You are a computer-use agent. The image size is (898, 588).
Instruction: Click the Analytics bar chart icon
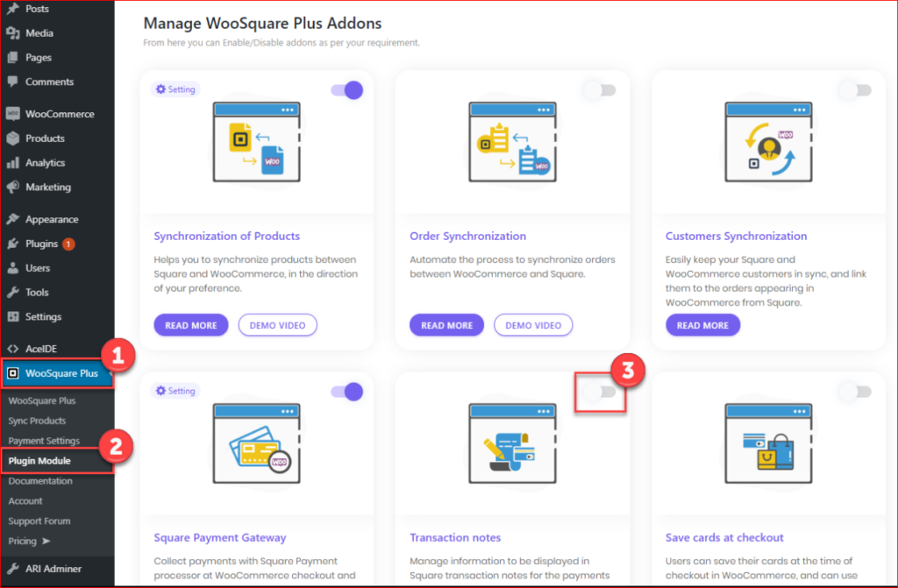coord(12,163)
